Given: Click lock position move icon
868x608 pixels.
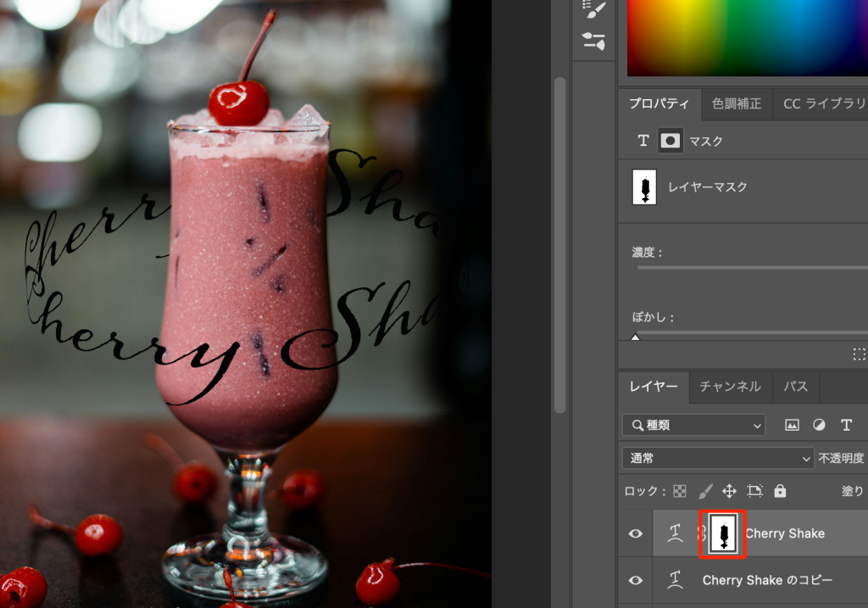Looking at the screenshot, I should 728,491.
